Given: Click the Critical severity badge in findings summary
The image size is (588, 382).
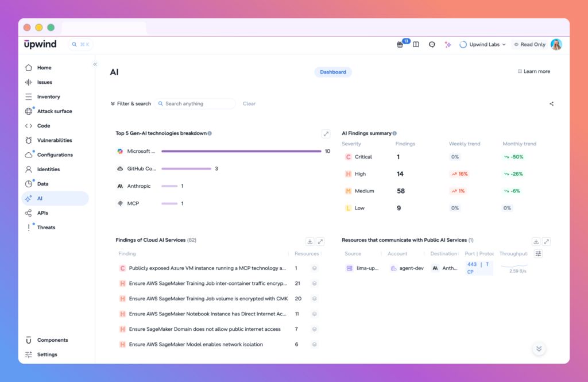Looking at the screenshot, I should [x=348, y=157].
